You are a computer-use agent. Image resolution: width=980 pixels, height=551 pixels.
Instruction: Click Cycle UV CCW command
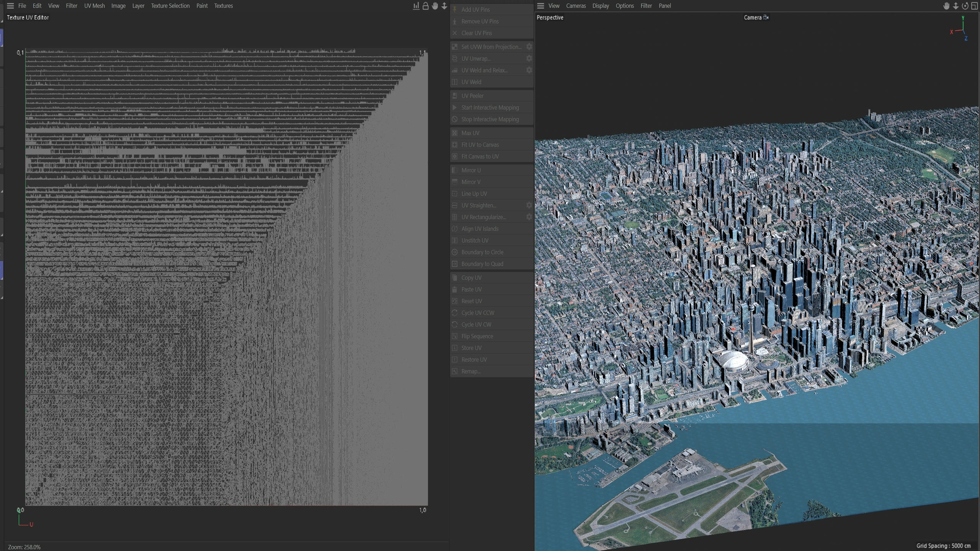[x=492, y=313]
